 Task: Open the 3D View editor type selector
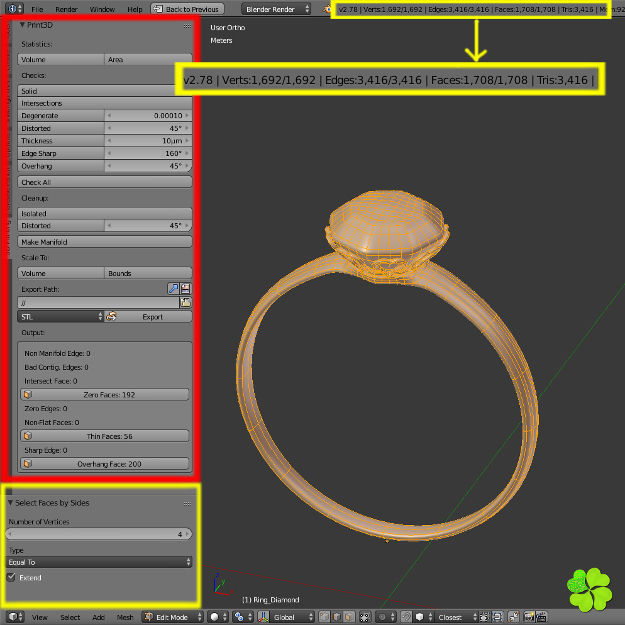pyautogui.click(x=15, y=617)
